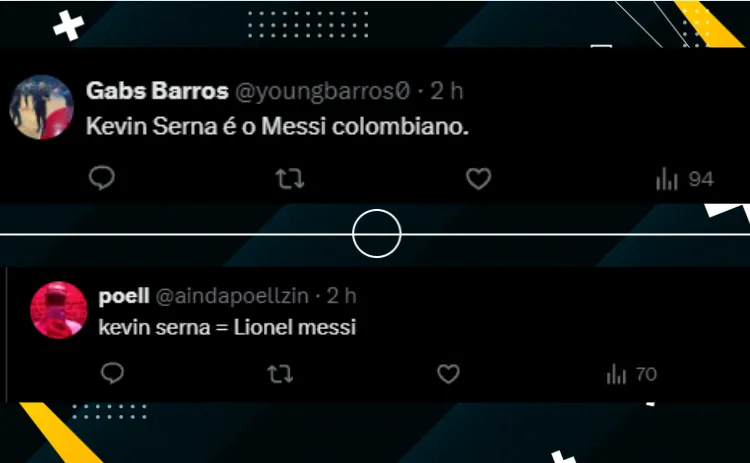Screen dimensions: 750x463
Task: Open poell display name
Action: tap(124, 296)
